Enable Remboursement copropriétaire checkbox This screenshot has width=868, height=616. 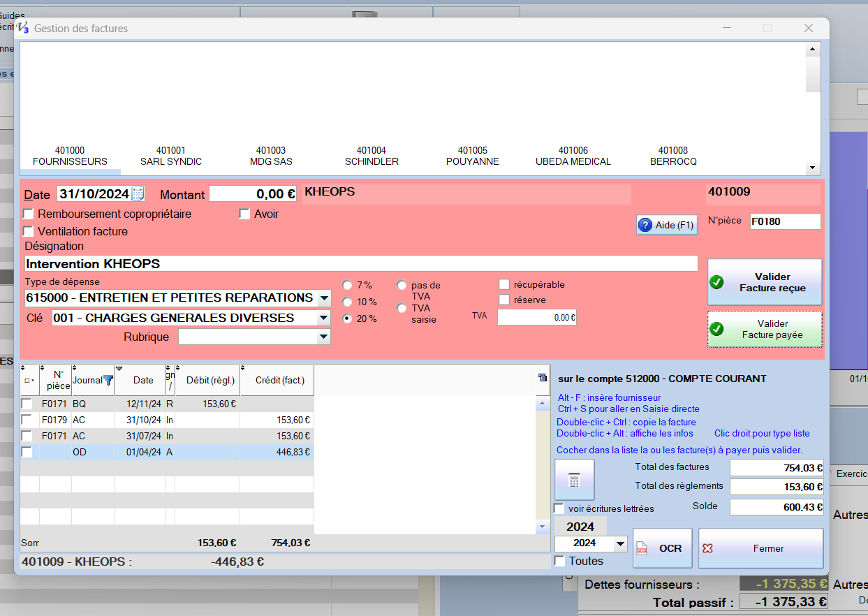29,214
